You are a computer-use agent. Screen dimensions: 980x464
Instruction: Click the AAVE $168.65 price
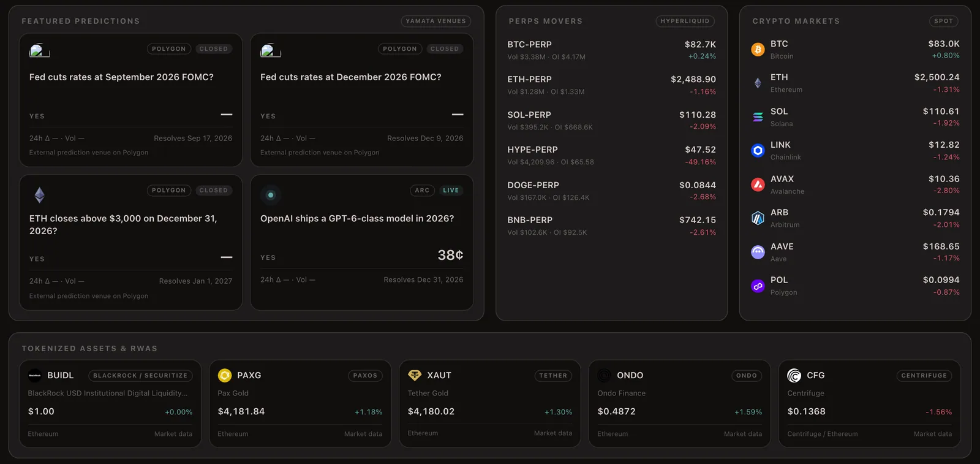941,246
